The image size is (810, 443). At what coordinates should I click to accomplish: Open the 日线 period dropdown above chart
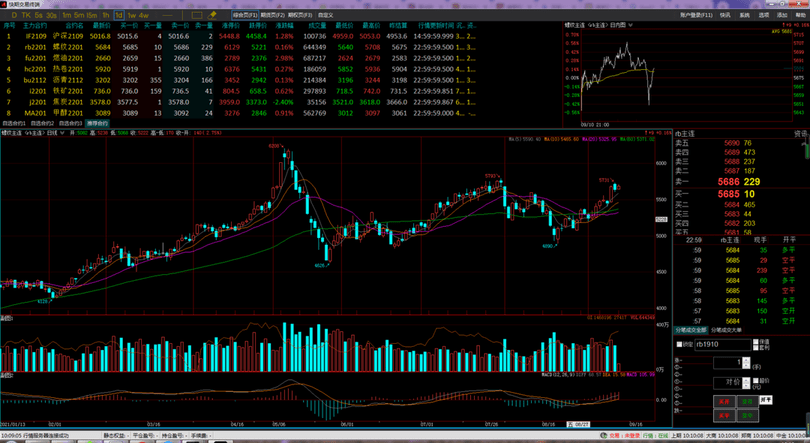pos(51,132)
